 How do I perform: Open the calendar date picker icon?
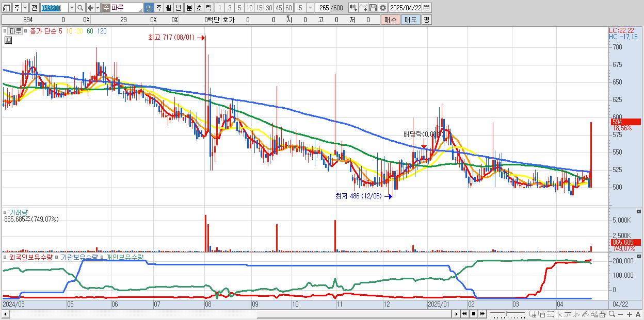pos(427,8)
